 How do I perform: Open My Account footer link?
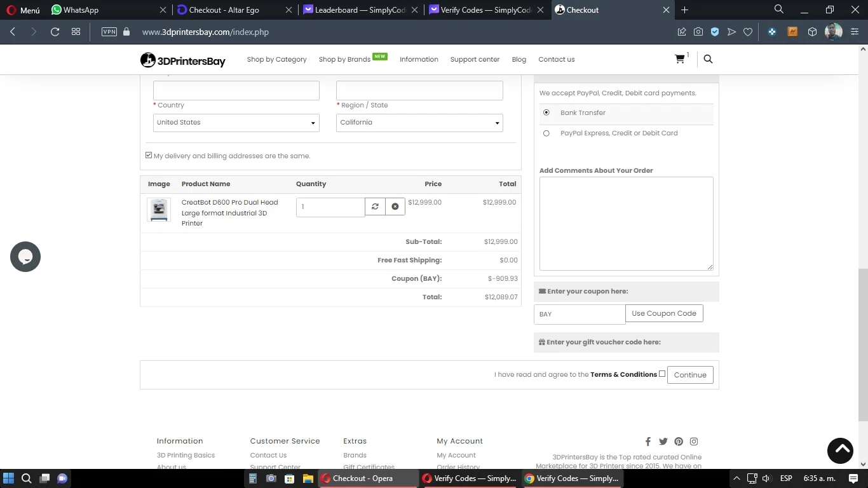[456, 455]
